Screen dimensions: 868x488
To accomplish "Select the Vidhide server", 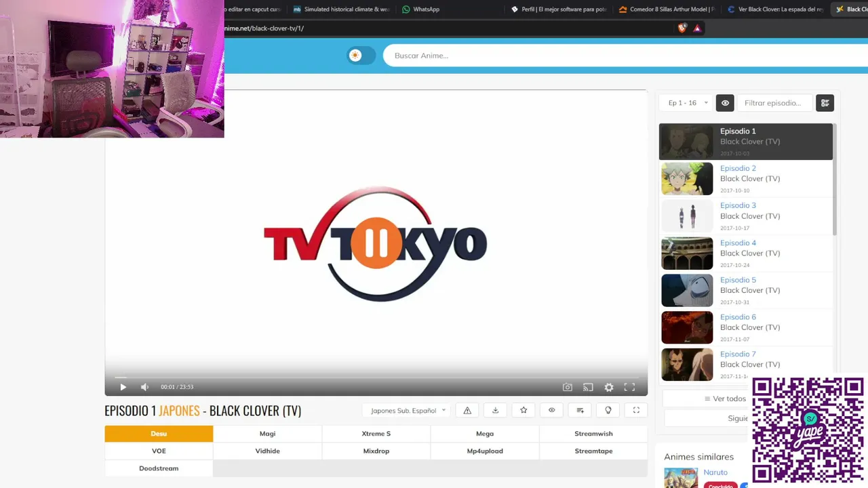I will [267, 451].
